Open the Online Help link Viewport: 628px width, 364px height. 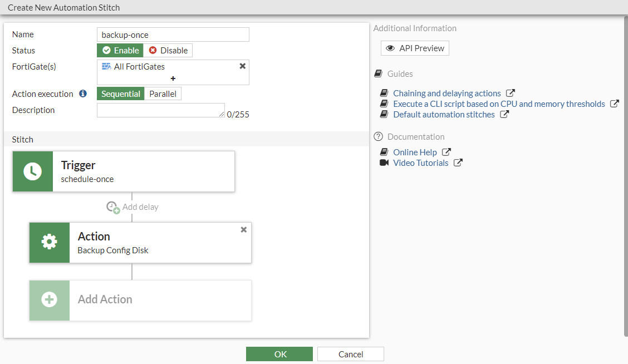coord(415,153)
